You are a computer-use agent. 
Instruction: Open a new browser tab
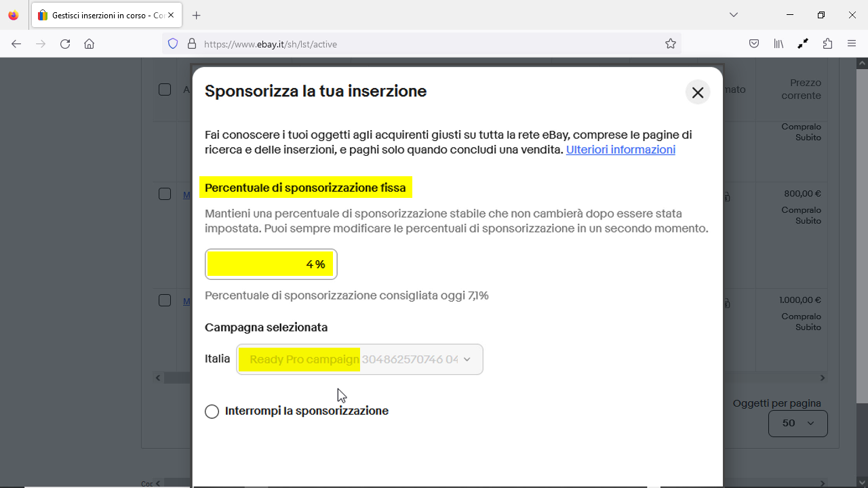(197, 15)
